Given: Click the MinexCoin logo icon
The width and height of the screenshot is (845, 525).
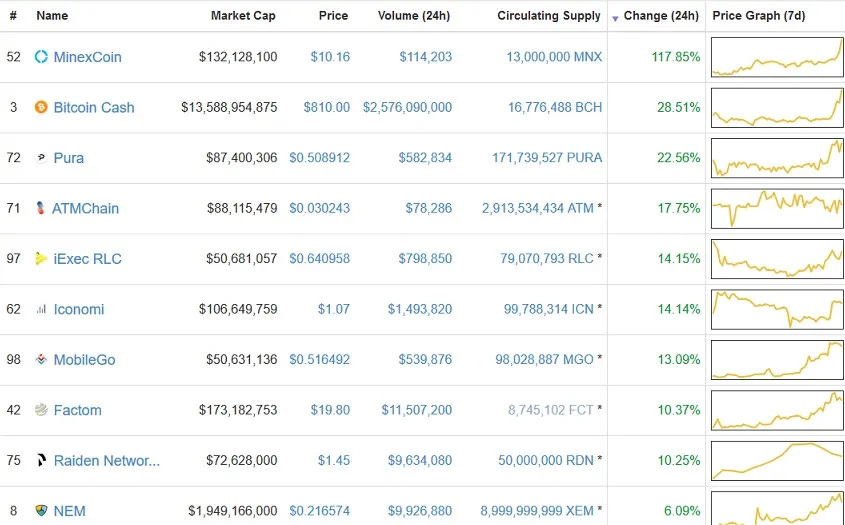Looking at the screenshot, I should point(41,57).
